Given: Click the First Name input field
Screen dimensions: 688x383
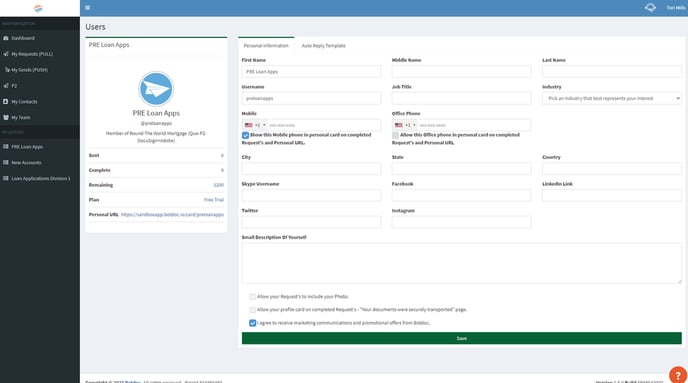Looking at the screenshot, I should [x=311, y=72].
